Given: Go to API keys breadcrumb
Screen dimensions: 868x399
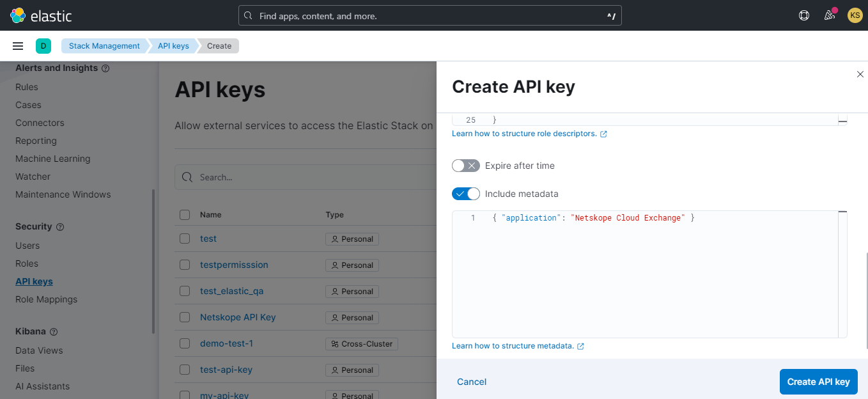Looking at the screenshot, I should tap(173, 46).
